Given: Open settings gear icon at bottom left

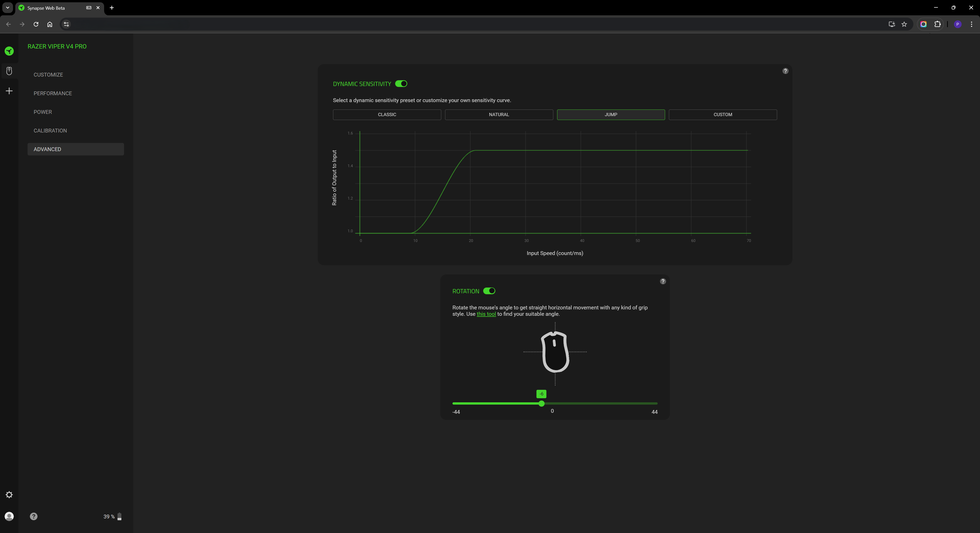Looking at the screenshot, I should click(x=9, y=494).
